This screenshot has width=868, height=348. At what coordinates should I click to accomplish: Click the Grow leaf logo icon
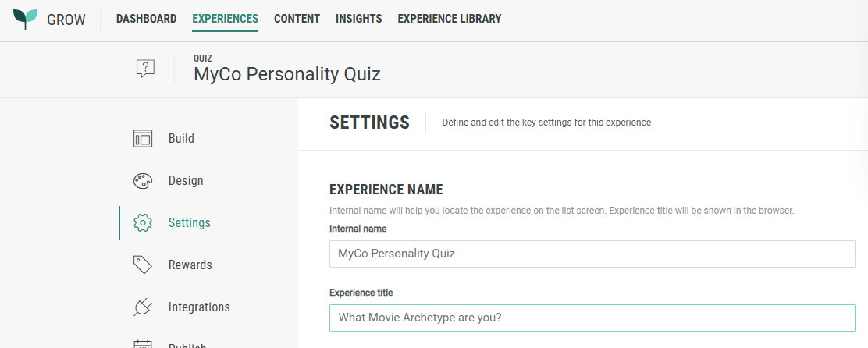pyautogui.click(x=25, y=19)
